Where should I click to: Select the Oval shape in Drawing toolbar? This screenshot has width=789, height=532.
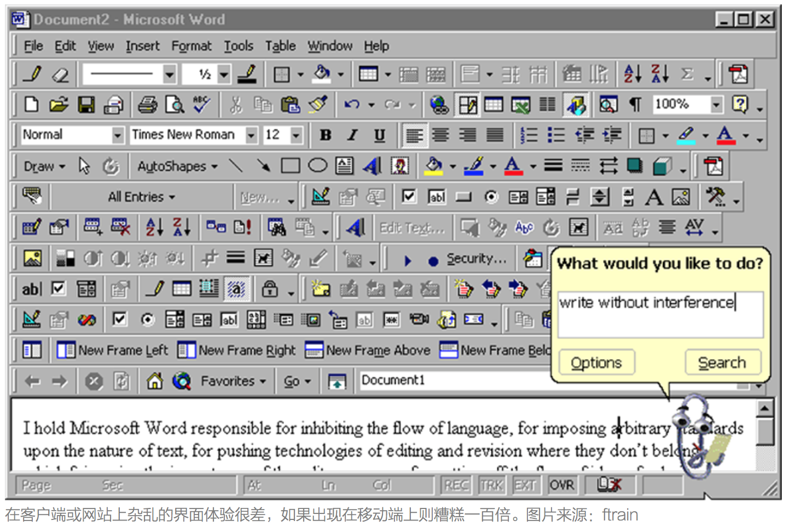317,165
